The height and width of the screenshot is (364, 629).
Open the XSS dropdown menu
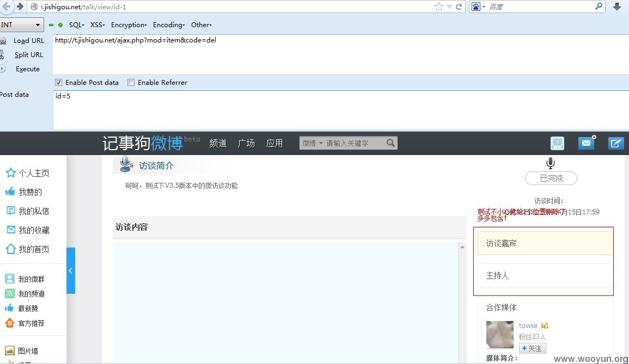[97, 25]
